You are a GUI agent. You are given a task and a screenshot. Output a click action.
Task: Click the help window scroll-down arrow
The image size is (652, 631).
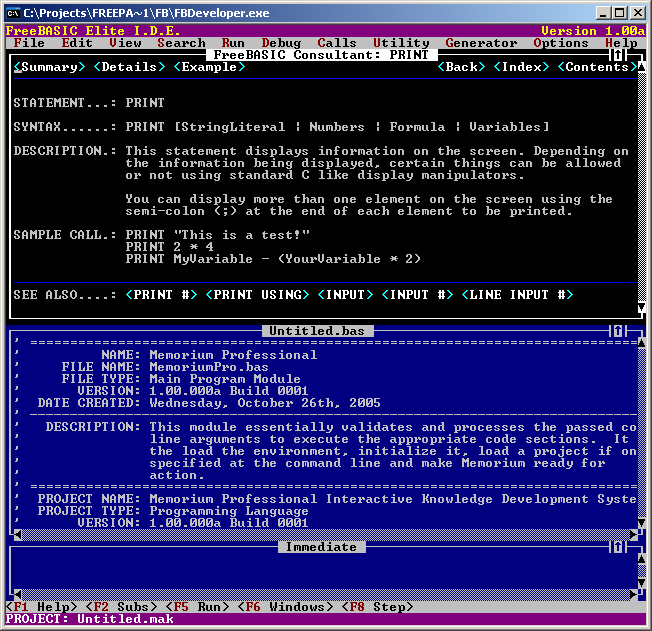642,307
